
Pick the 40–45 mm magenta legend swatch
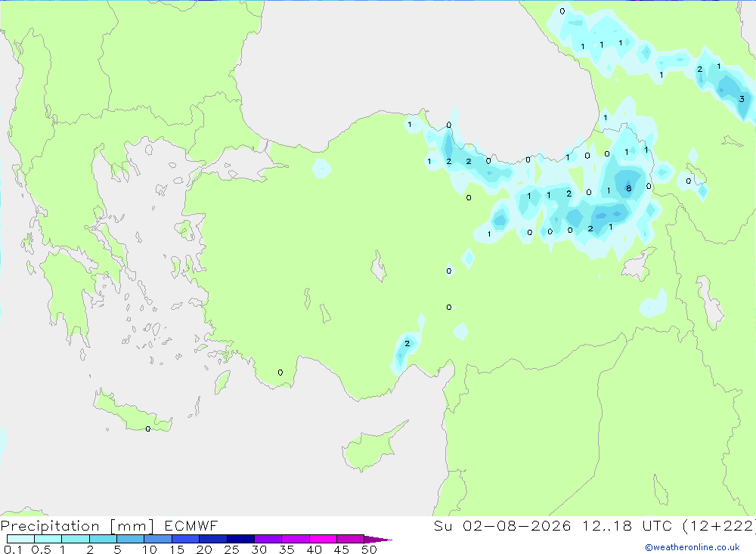(x=323, y=539)
